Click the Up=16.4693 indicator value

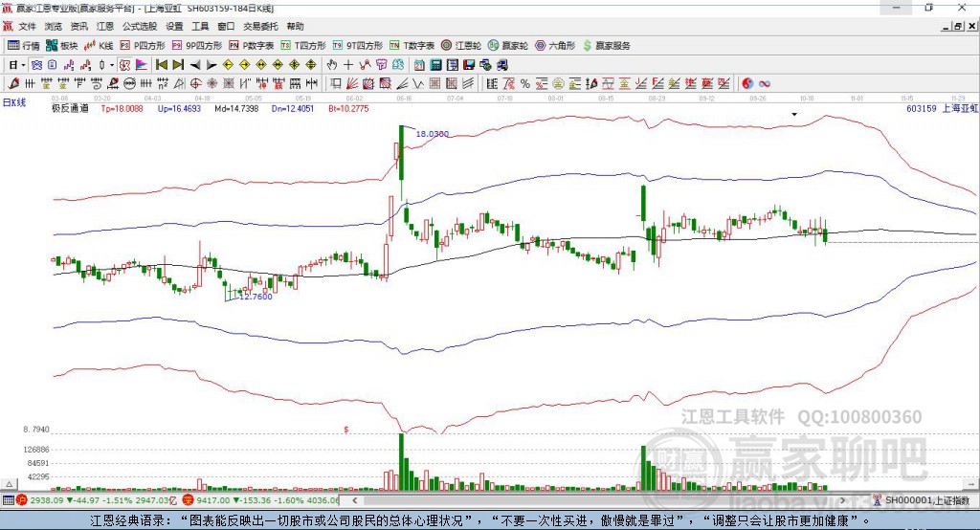pyautogui.click(x=179, y=108)
